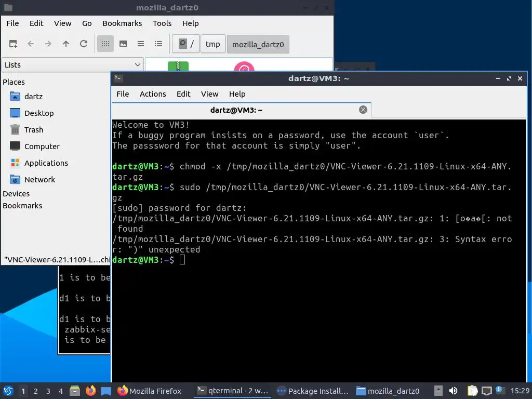Screen dimensions: 532x399
Task: Switch to Package Install taskbar entry
Action: pos(312,391)
